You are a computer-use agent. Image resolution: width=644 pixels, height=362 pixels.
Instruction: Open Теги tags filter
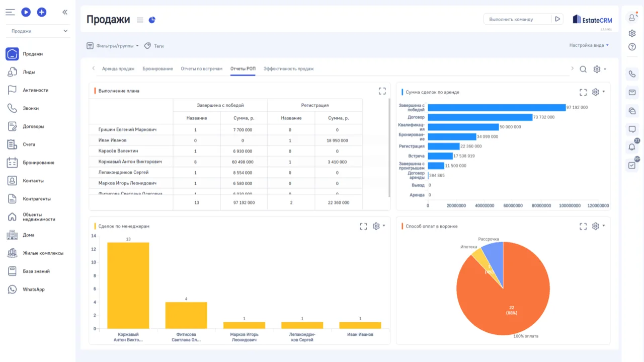(x=154, y=46)
